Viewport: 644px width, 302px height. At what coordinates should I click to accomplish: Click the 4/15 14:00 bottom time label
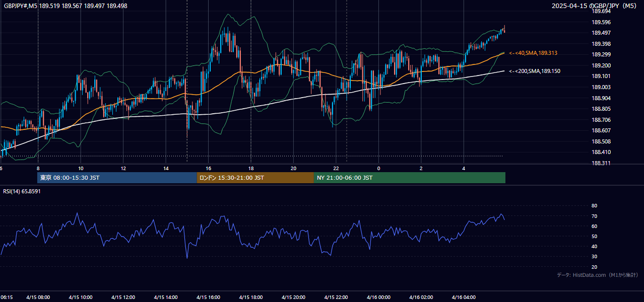[166, 297]
